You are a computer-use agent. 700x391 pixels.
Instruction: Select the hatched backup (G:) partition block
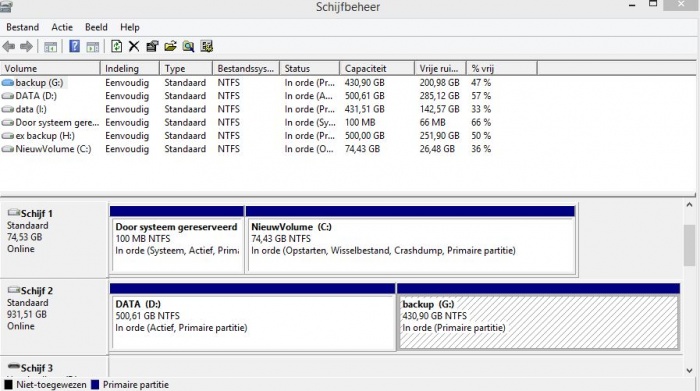click(538, 317)
